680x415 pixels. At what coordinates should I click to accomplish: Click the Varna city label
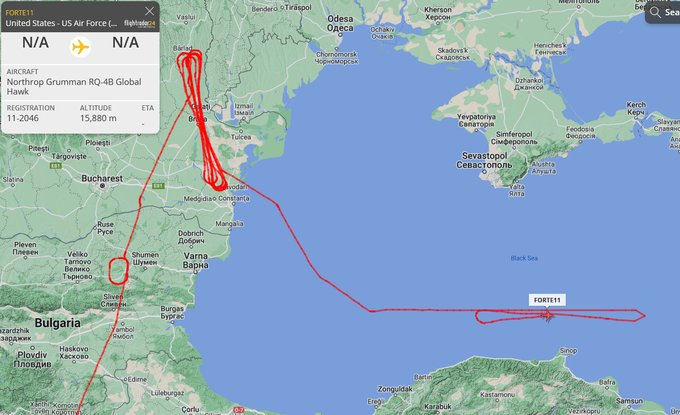pyautogui.click(x=196, y=260)
